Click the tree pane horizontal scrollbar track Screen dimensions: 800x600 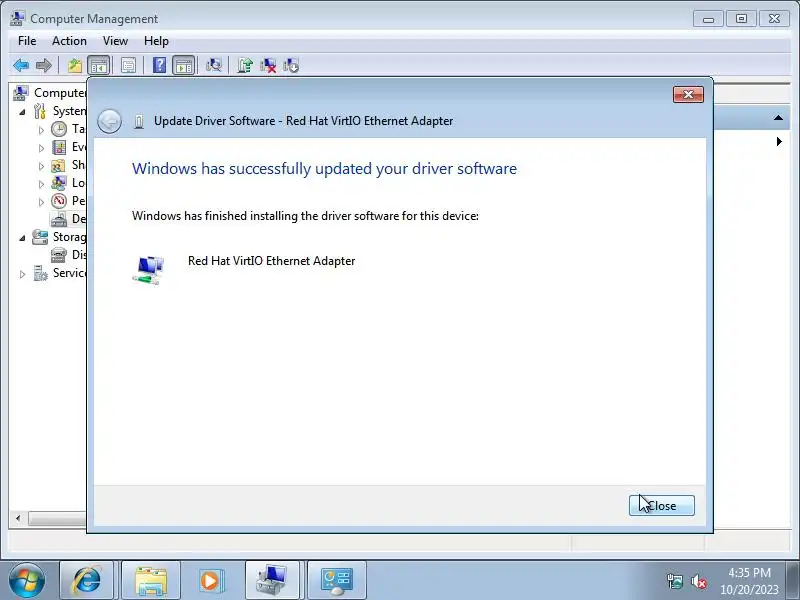tap(56, 518)
